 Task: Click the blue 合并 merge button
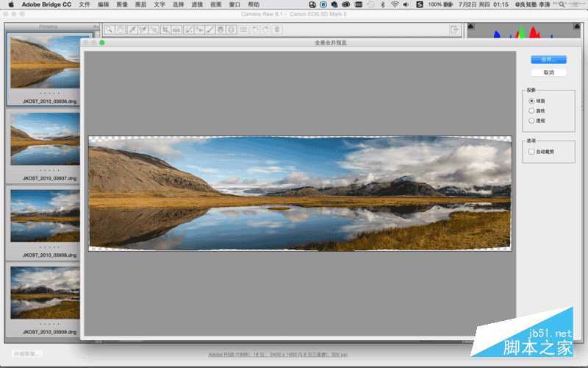click(x=548, y=60)
